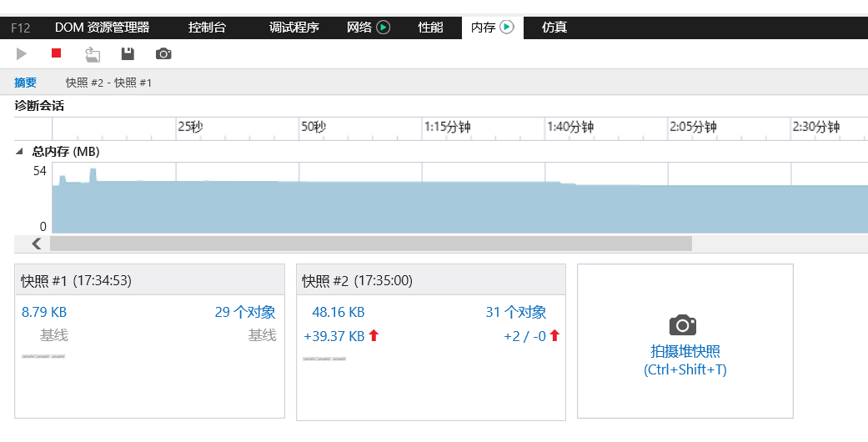The width and height of the screenshot is (868, 442).
Task: Click red up arrow next to +39.37 KB
Action: (374, 335)
